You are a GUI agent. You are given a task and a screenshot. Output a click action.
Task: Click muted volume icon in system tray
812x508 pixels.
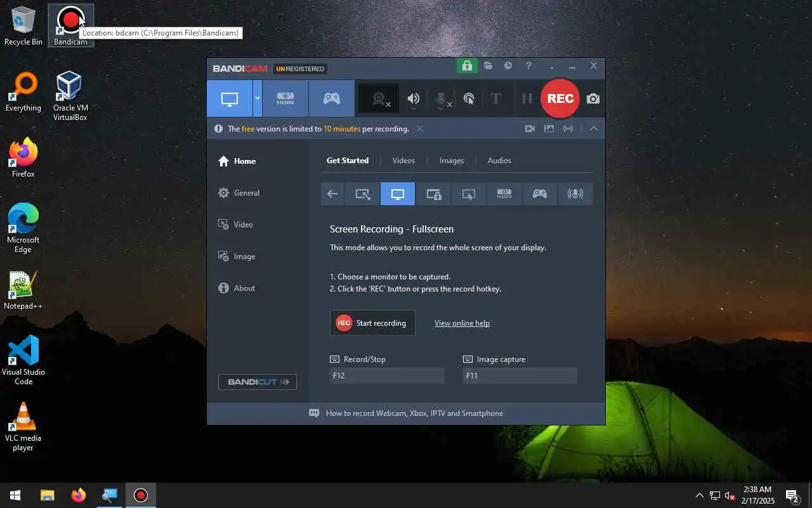[x=730, y=495]
